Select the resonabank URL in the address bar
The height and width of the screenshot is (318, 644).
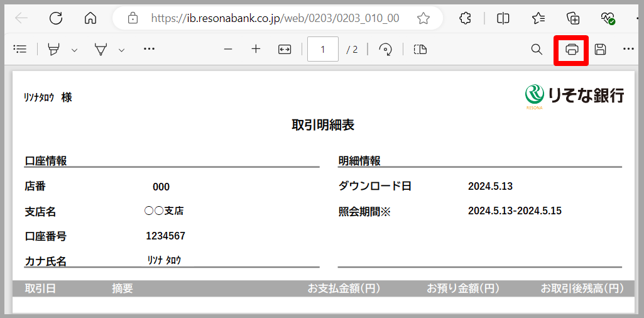tap(275, 18)
